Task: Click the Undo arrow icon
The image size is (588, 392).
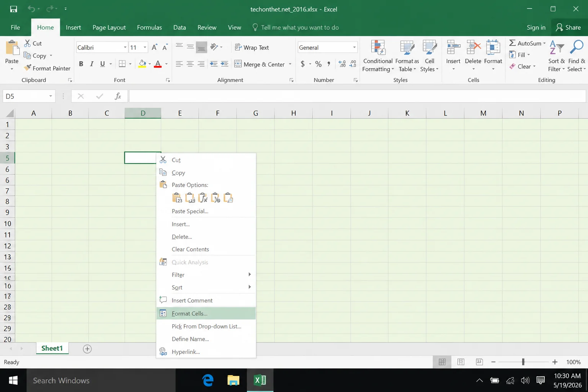Action: click(x=31, y=9)
